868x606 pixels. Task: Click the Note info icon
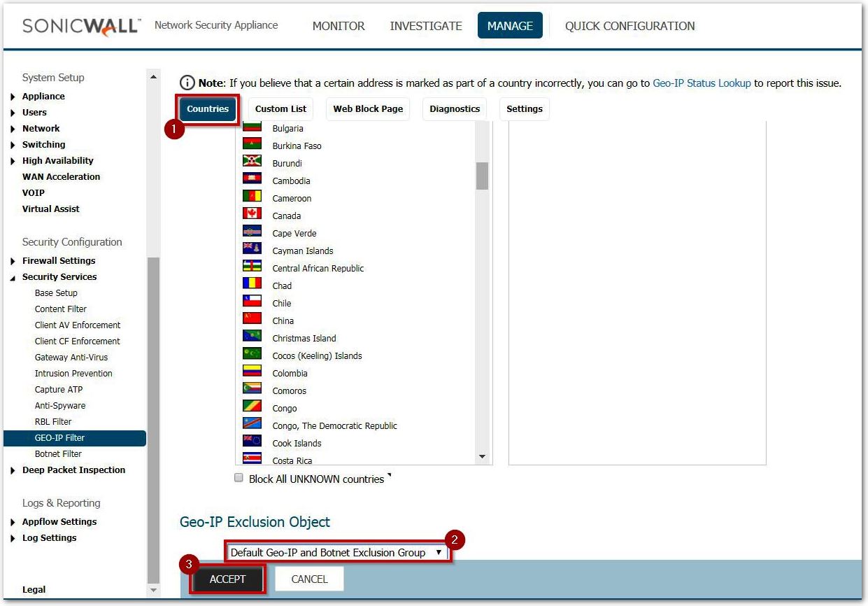pos(187,83)
